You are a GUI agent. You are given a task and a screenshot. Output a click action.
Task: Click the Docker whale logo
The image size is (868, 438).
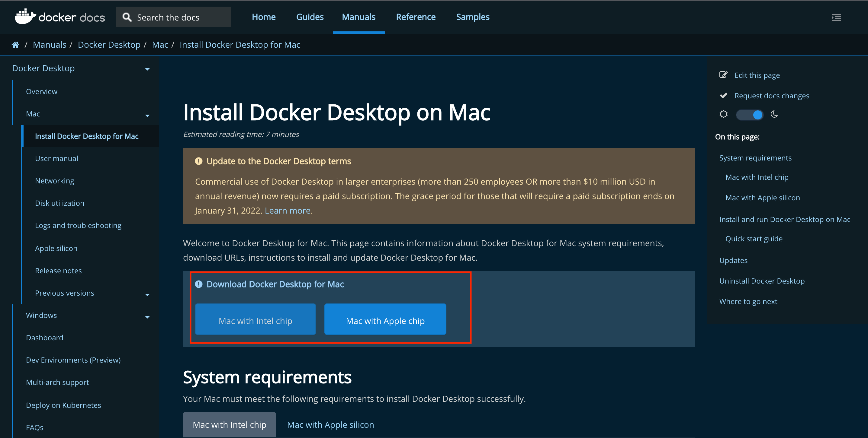click(25, 17)
